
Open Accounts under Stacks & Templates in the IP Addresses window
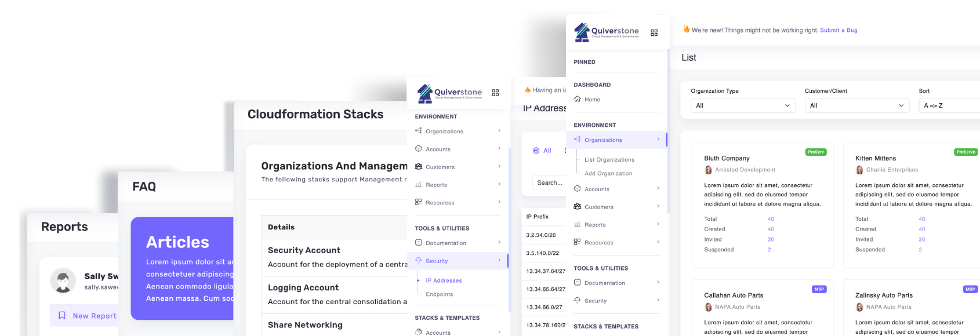pos(438,333)
